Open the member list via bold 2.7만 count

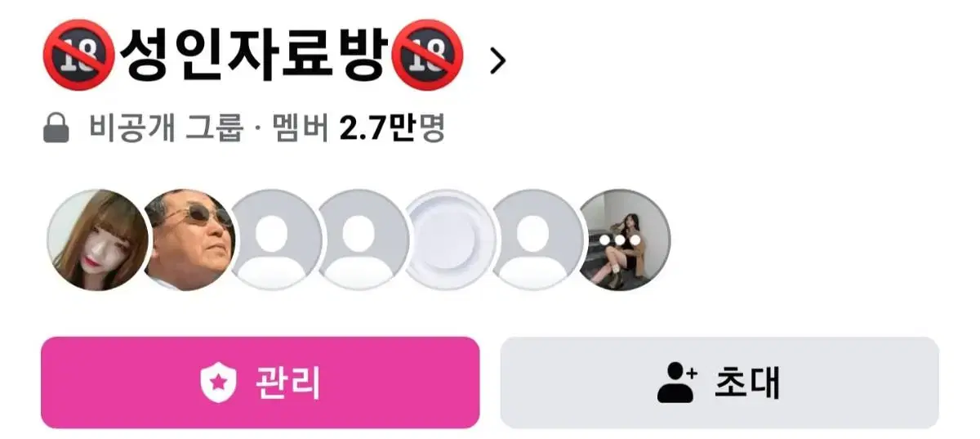[x=379, y=128]
